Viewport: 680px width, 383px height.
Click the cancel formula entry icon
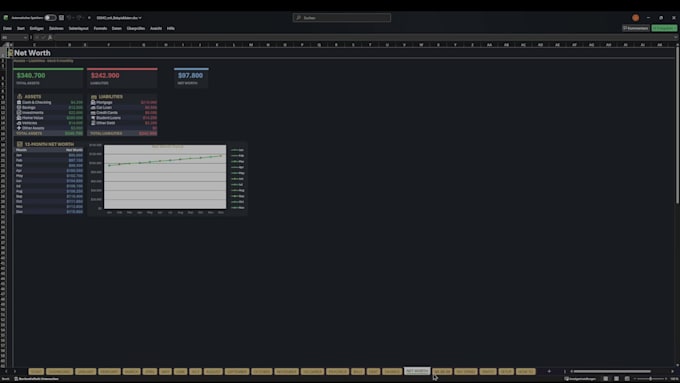(x=37, y=38)
